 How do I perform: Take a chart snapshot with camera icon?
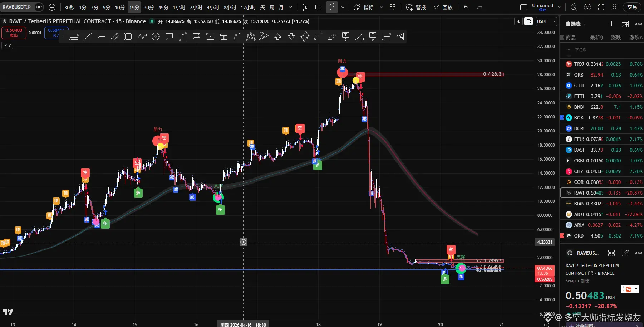pyautogui.click(x=614, y=7)
